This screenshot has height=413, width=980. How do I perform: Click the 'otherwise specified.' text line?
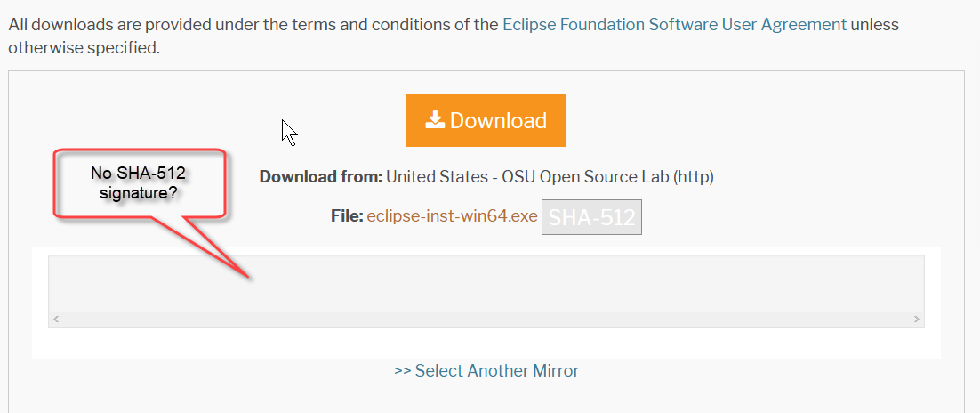(84, 47)
